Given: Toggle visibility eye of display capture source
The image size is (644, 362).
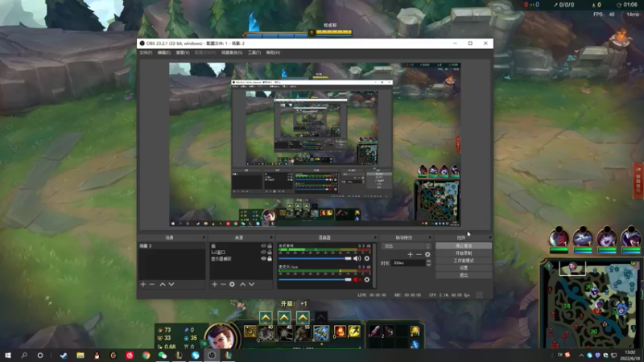Looking at the screenshot, I should (x=263, y=258).
